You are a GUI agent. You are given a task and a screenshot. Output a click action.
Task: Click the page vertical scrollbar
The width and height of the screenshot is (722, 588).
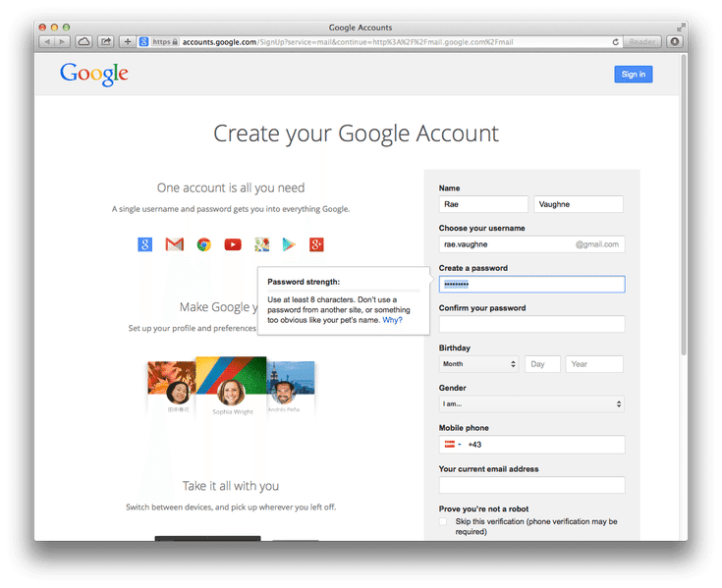(684, 205)
